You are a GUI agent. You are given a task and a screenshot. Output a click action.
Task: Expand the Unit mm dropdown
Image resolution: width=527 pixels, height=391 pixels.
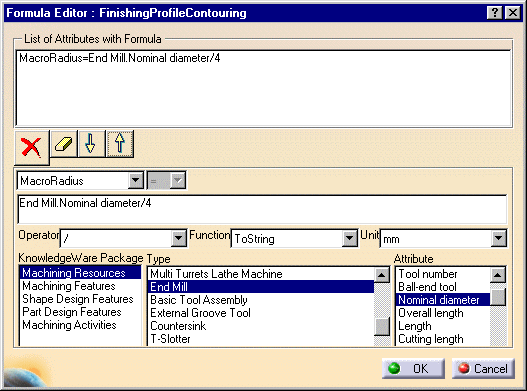pyautogui.click(x=498, y=238)
